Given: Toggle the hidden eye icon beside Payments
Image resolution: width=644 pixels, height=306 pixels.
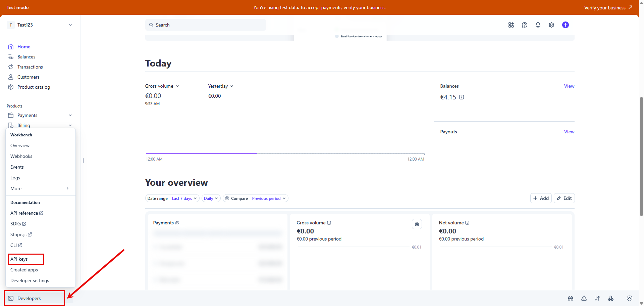Looking at the screenshot, I should pyautogui.click(x=177, y=223).
